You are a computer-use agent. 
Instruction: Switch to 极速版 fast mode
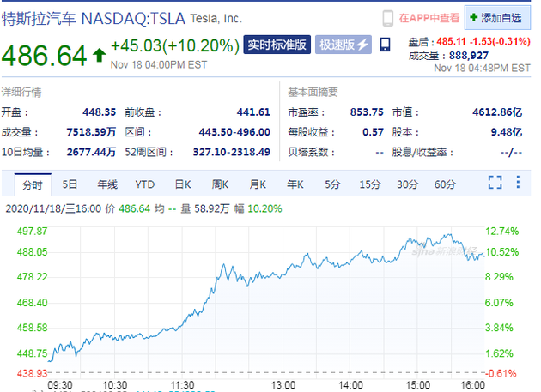[x=343, y=45]
